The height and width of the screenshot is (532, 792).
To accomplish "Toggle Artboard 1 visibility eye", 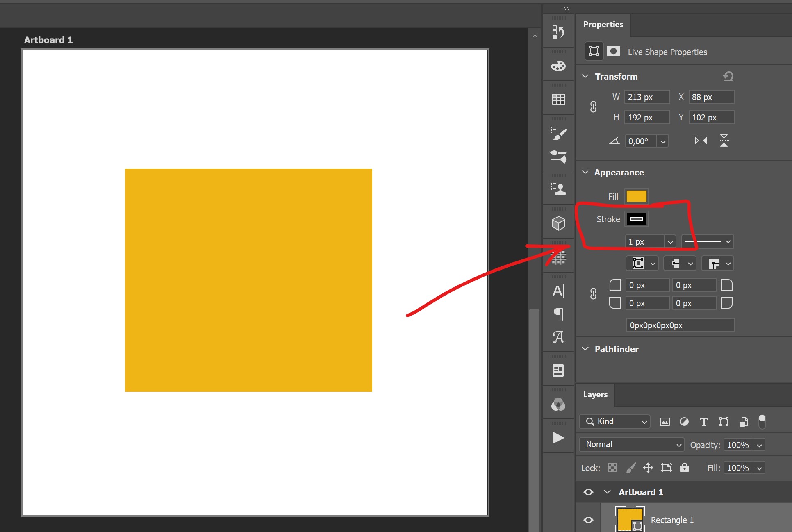I will [588, 492].
